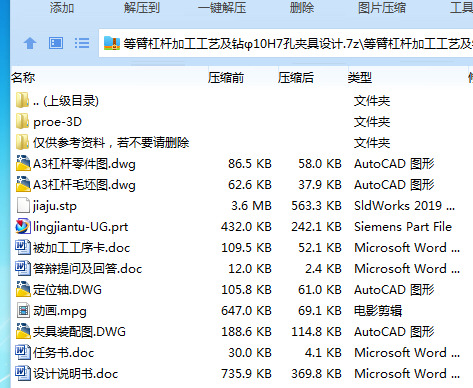473x388 pixels.
Task: Click the 2.4 KB compressed size value
Action: pos(323,269)
